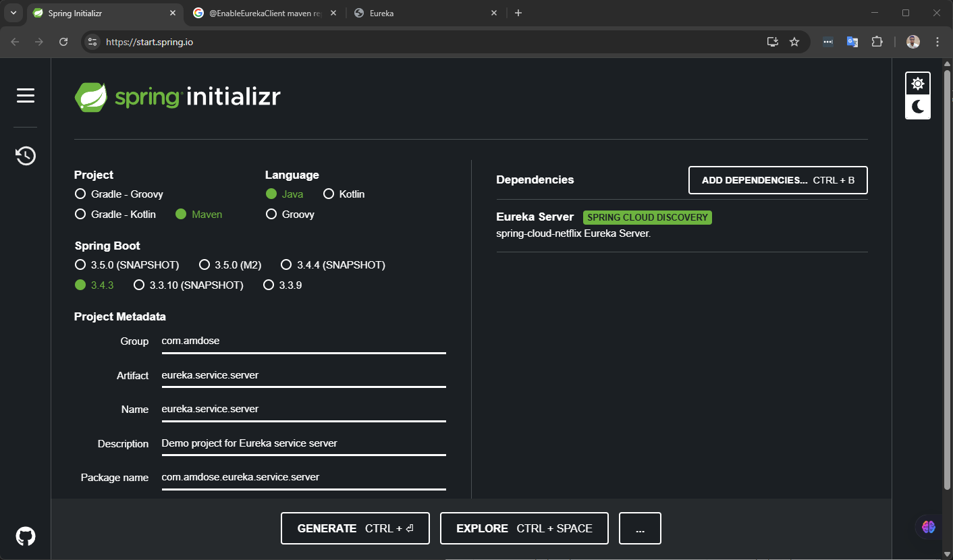Select Spring Boot 3.3.9 version
953x560 pixels.
[x=282, y=285]
